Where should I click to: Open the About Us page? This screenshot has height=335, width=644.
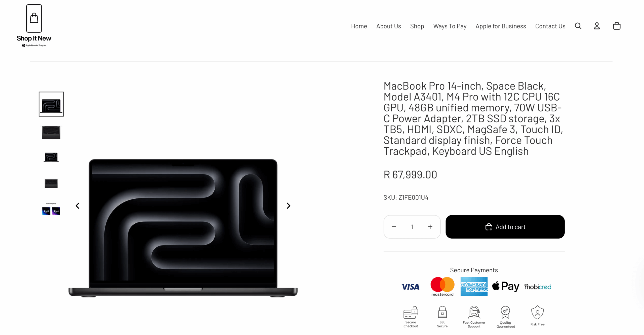click(x=388, y=26)
